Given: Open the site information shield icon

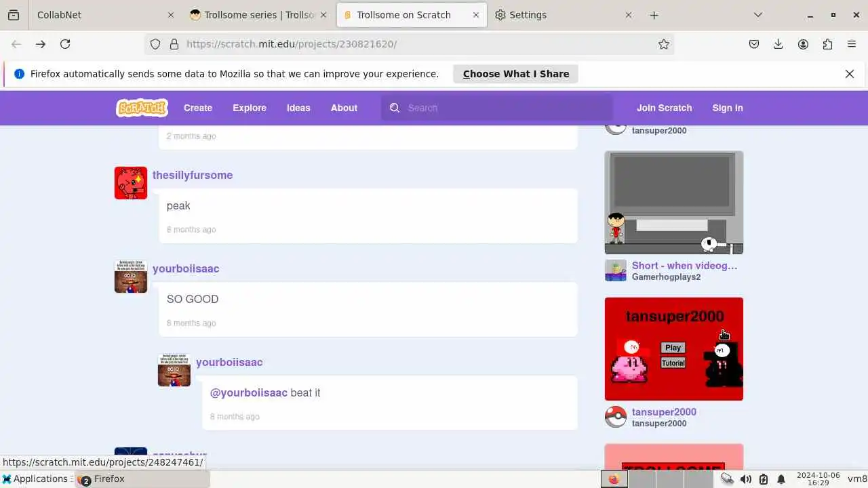Looking at the screenshot, I should click(155, 44).
